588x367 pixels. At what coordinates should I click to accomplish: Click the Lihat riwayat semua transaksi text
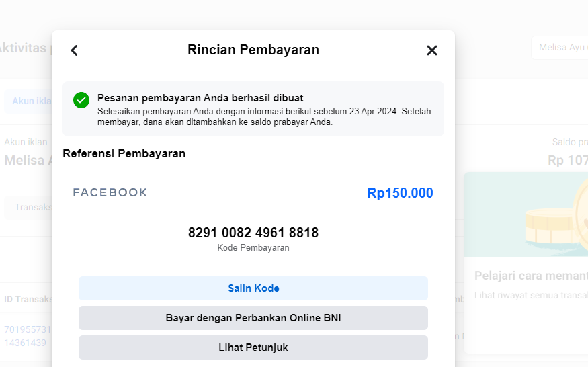click(x=531, y=295)
